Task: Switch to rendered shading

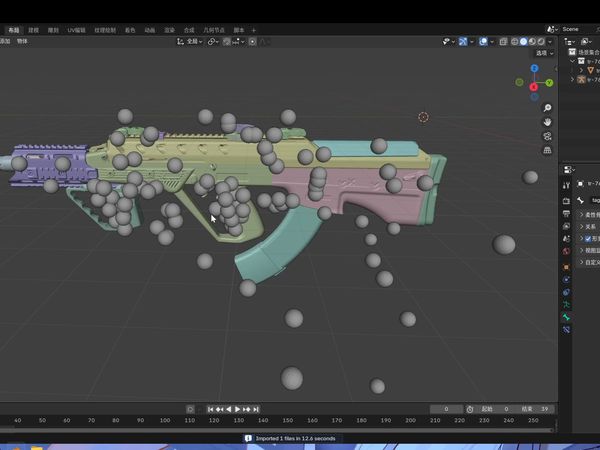Action: point(541,41)
